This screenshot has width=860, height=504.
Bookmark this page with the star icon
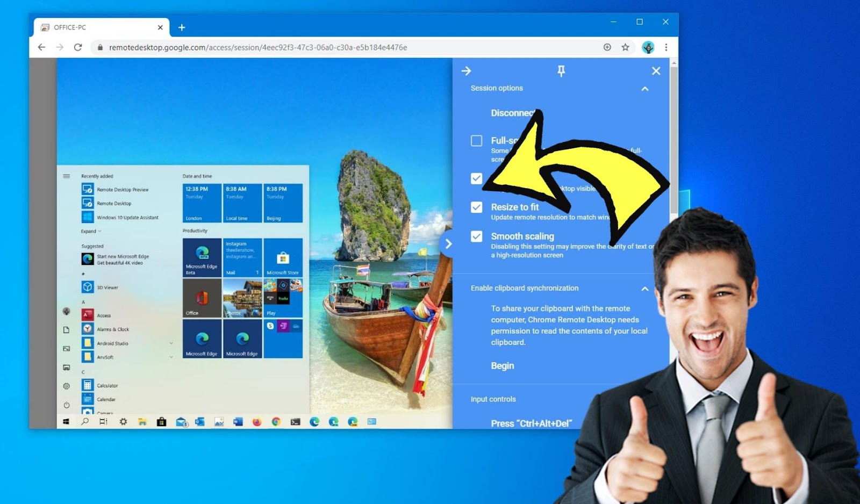[x=625, y=47]
